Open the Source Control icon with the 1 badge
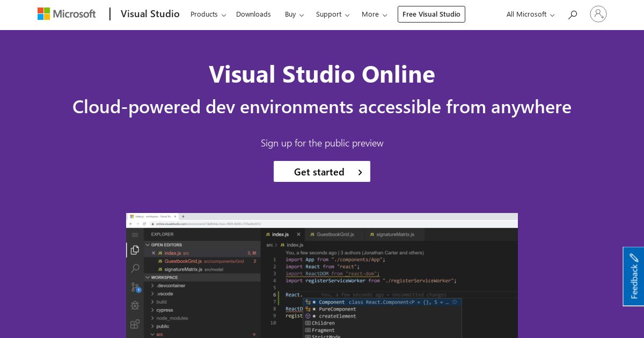Image resolution: width=644 pixels, height=338 pixels. (135, 287)
